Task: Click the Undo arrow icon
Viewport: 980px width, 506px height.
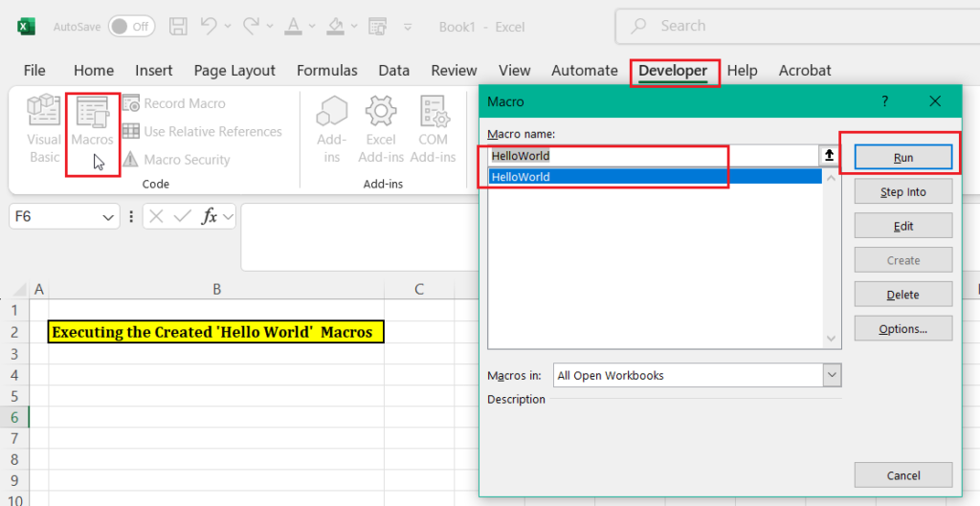Action: pos(209,27)
